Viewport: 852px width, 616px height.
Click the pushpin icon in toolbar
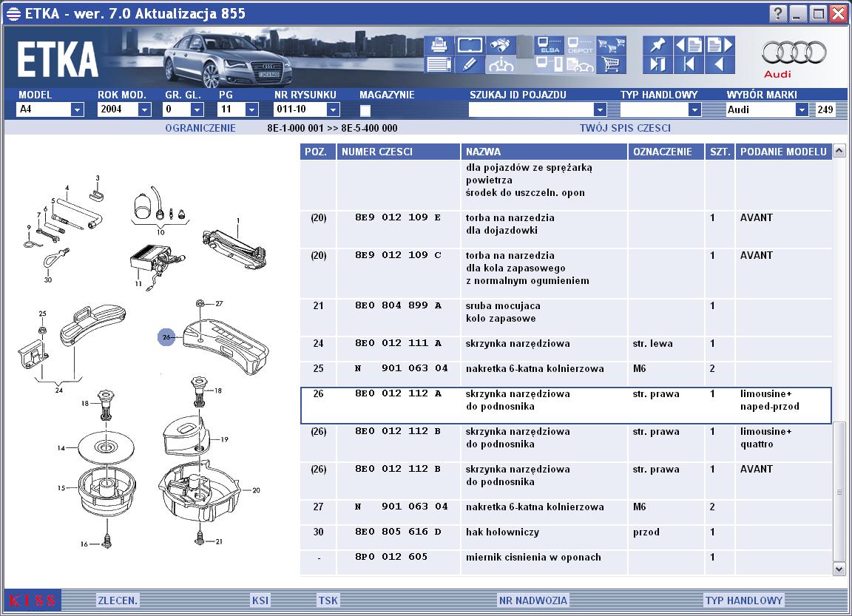point(657,45)
